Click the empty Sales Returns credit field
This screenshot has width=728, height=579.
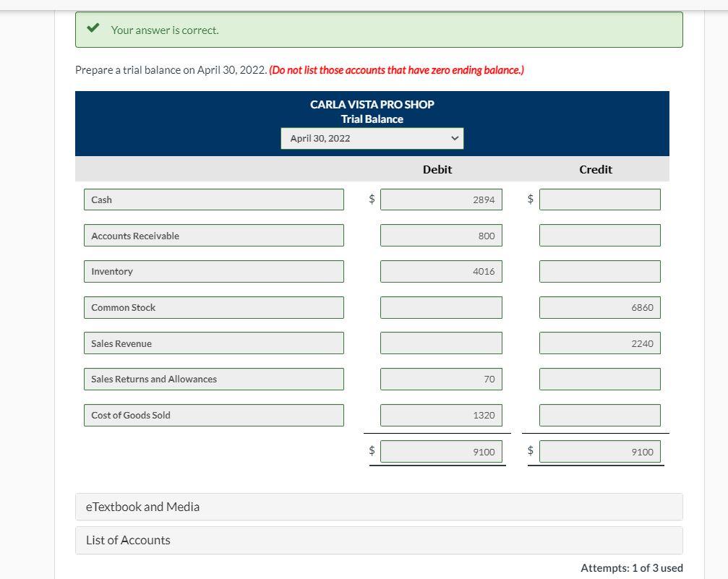pos(600,379)
